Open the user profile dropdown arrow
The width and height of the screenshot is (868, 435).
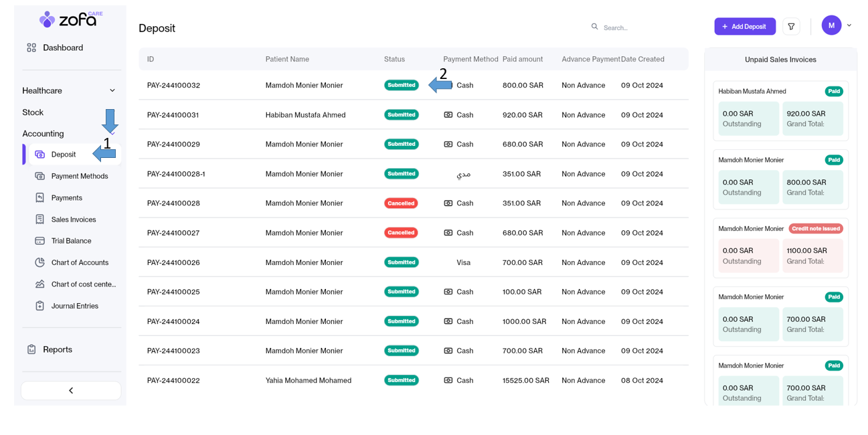tap(849, 25)
